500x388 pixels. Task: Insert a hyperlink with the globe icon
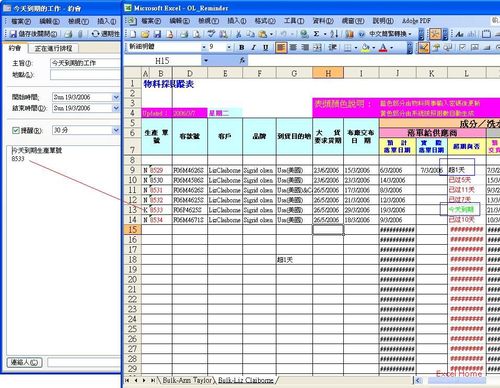pyautogui.click(x=304, y=34)
